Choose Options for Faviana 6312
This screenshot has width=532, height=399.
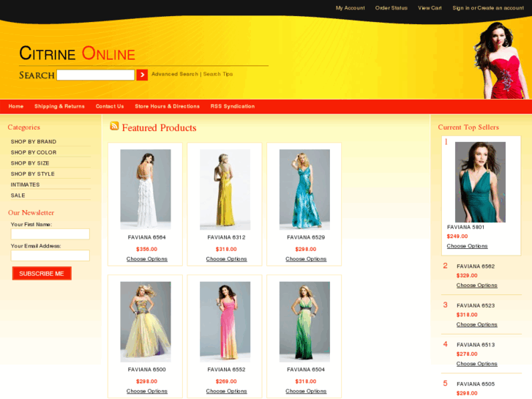click(x=226, y=259)
